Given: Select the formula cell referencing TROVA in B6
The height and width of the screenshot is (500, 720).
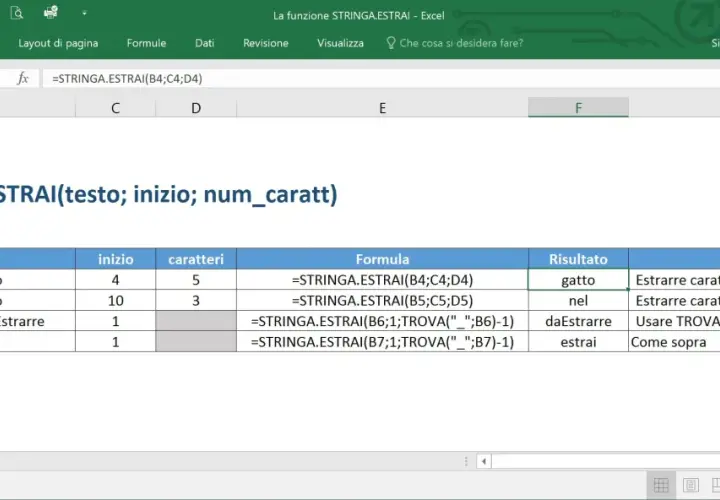Looking at the screenshot, I should tap(382, 321).
